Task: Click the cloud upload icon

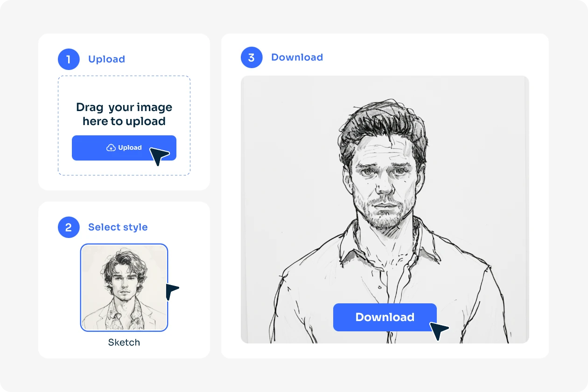Action: point(111,148)
